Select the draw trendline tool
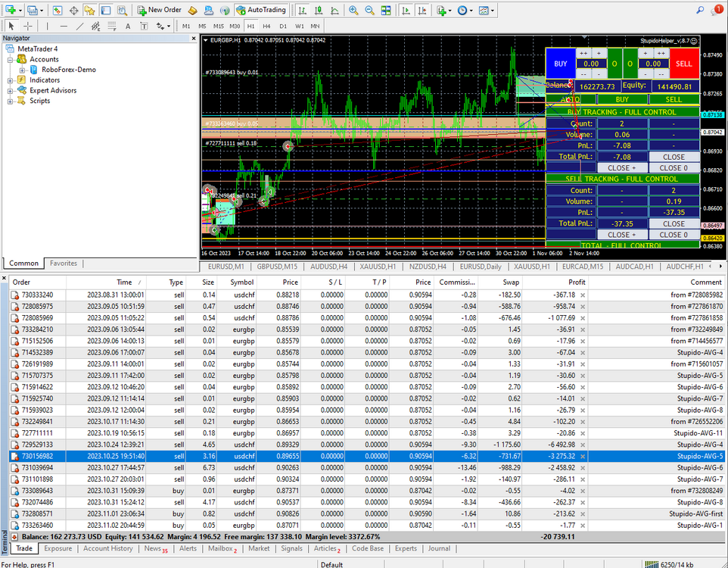Viewport: 728px width, 568px height. tap(80, 26)
